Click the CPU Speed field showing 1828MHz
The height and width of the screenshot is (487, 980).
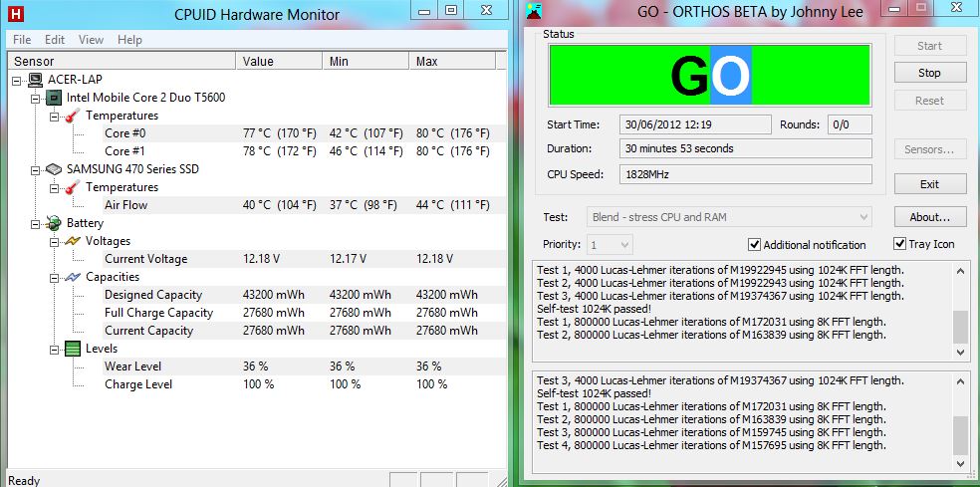pyautogui.click(x=746, y=174)
